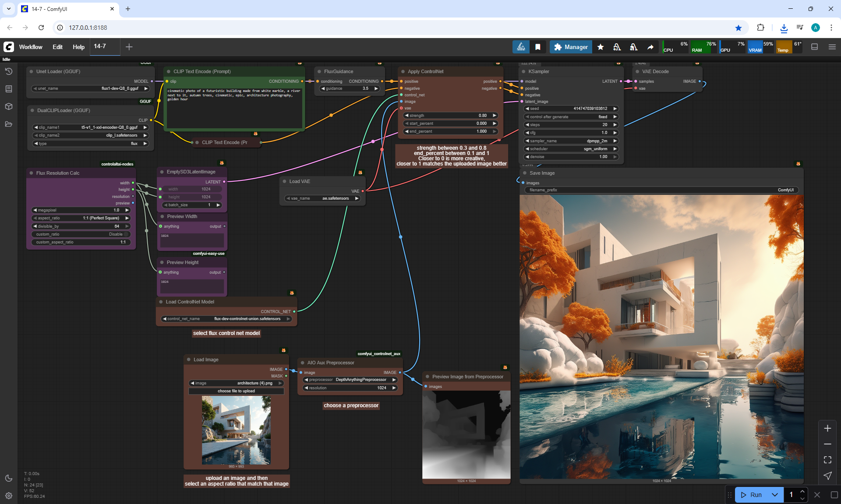Open settings gear in sidebar
This screenshot has height=504, width=841.
[8, 496]
